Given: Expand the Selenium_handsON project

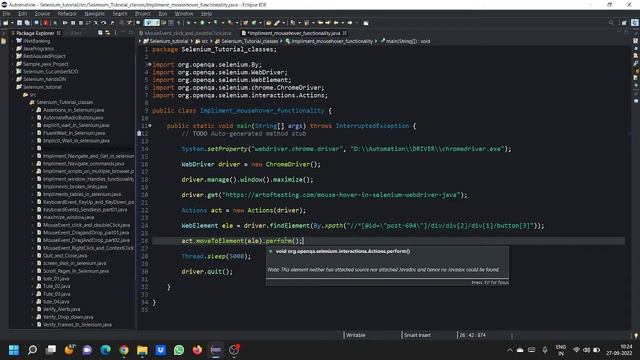Looking at the screenshot, I should point(13,79).
